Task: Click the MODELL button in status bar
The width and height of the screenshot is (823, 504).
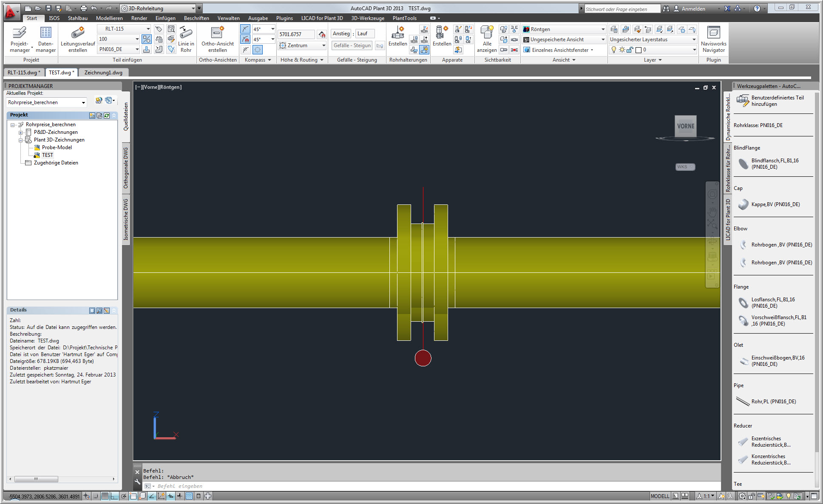Action: point(660,496)
